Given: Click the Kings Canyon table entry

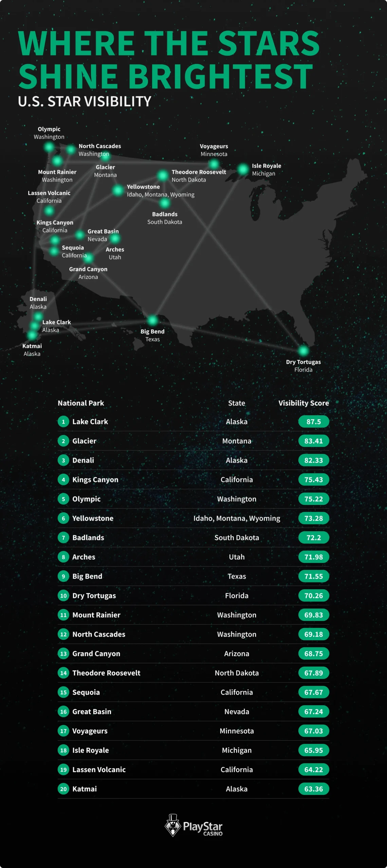Looking at the screenshot, I should pos(95,479).
